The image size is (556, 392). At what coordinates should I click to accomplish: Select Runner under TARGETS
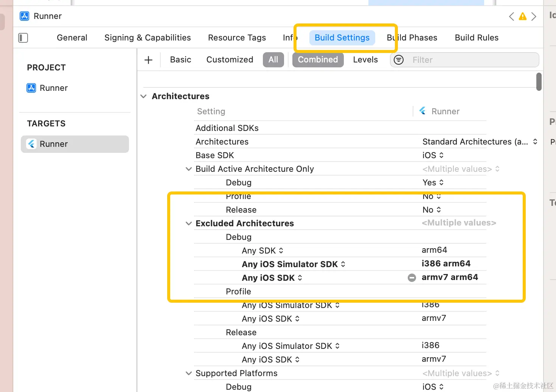(75, 144)
